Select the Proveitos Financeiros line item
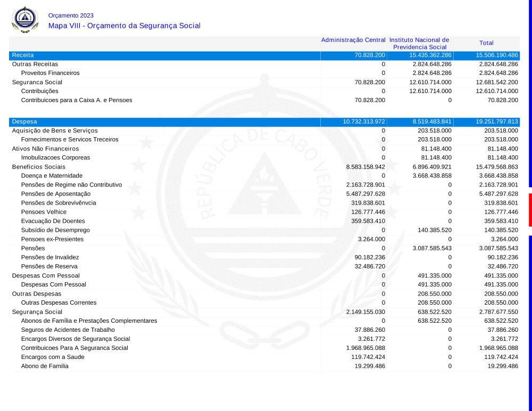 pos(50,73)
